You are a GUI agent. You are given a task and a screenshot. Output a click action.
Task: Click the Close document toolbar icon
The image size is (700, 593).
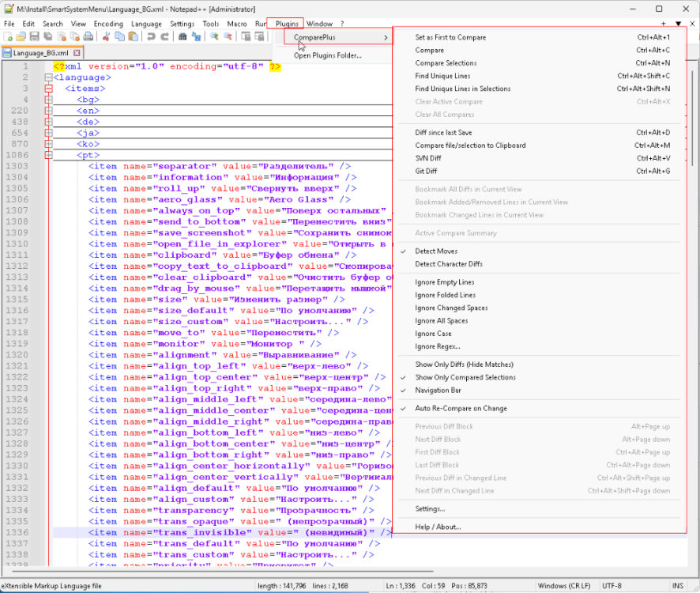point(62,36)
